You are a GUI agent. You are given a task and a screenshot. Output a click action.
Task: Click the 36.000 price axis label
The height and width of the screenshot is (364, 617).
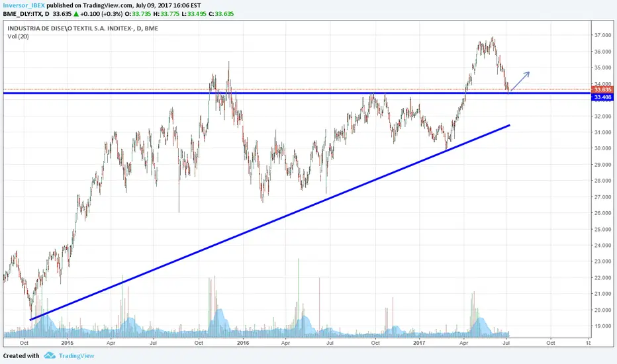coord(602,52)
